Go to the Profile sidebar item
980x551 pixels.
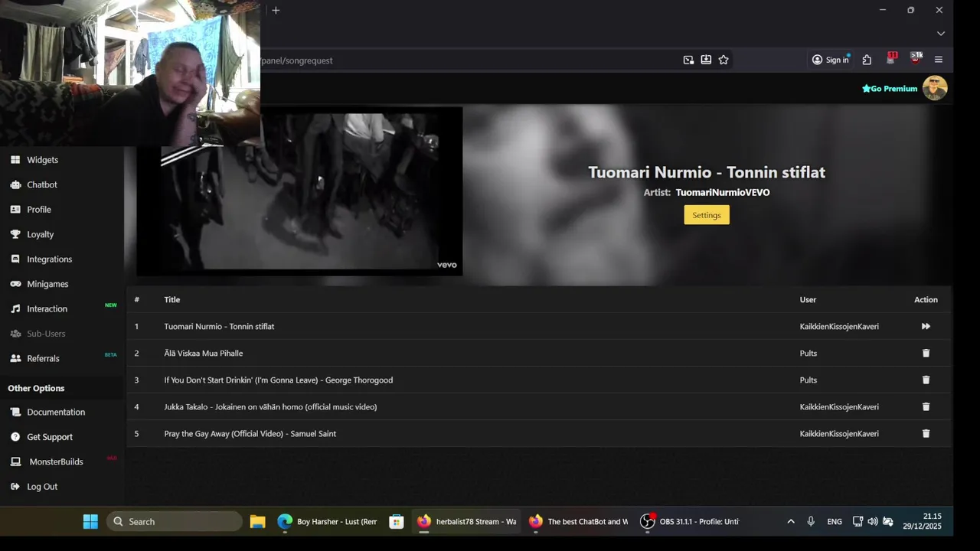39,210
